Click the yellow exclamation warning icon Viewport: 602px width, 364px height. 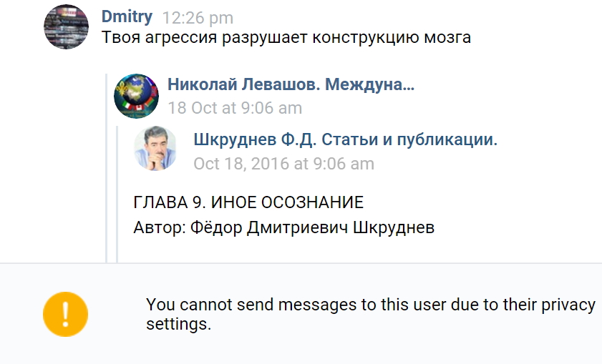tap(65, 314)
